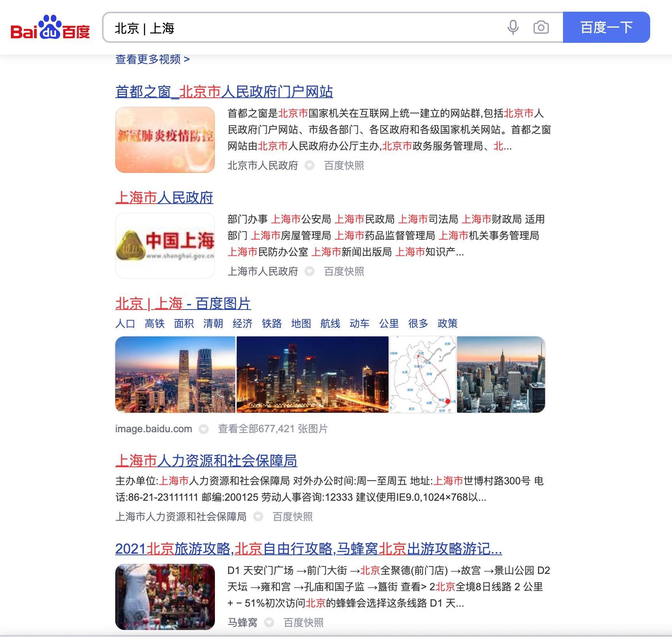Expand dropdown arrow beside 北京市人民政府 source
672x637 pixels.
(310, 165)
